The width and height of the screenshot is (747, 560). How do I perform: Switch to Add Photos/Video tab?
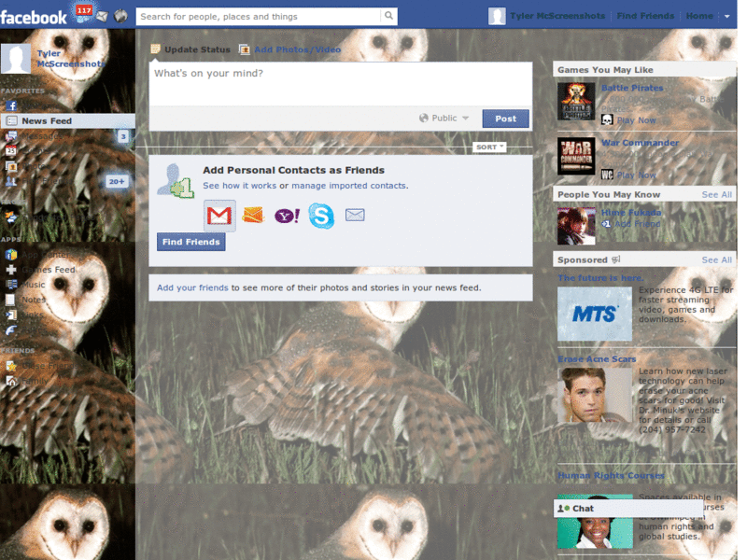coord(290,49)
